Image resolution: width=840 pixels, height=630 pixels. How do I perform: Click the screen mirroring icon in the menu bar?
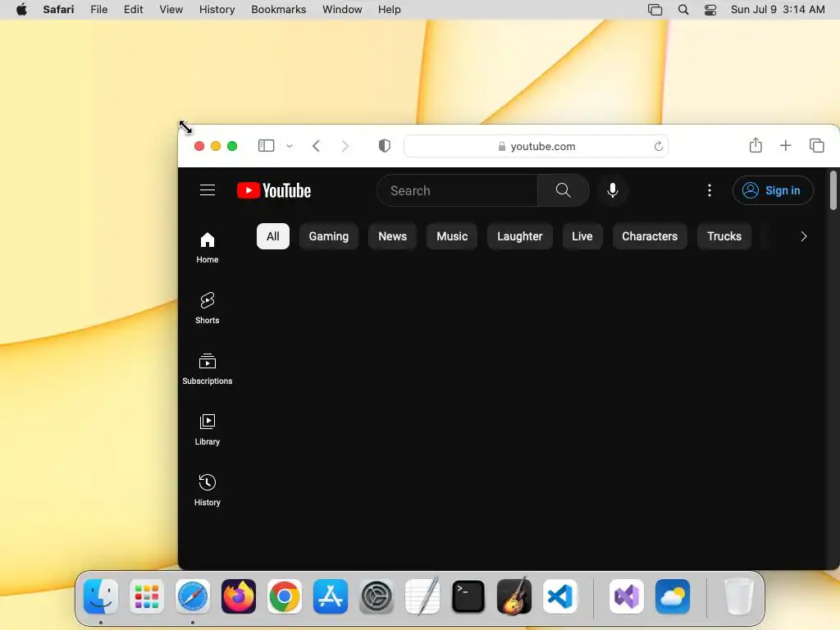pyautogui.click(x=655, y=10)
